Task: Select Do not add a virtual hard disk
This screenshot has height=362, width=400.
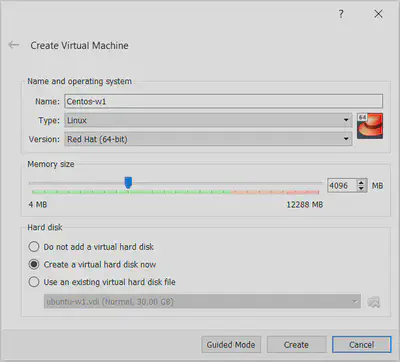Action: click(34, 247)
